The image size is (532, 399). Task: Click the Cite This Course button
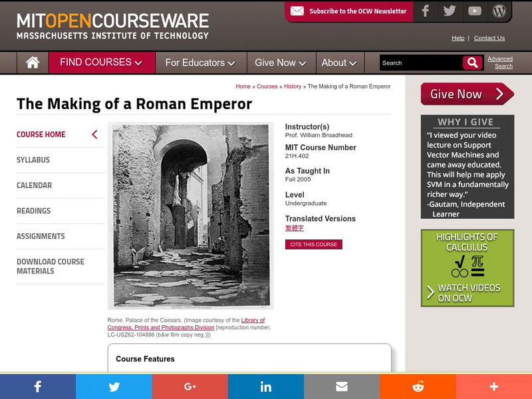(x=313, y=244)
